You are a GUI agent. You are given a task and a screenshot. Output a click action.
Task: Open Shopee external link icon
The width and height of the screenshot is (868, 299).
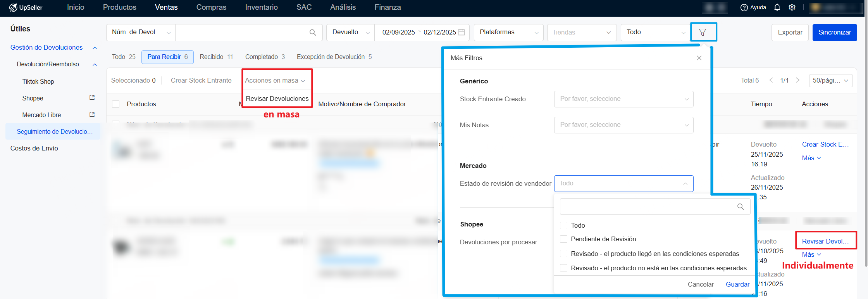[92, 98]
